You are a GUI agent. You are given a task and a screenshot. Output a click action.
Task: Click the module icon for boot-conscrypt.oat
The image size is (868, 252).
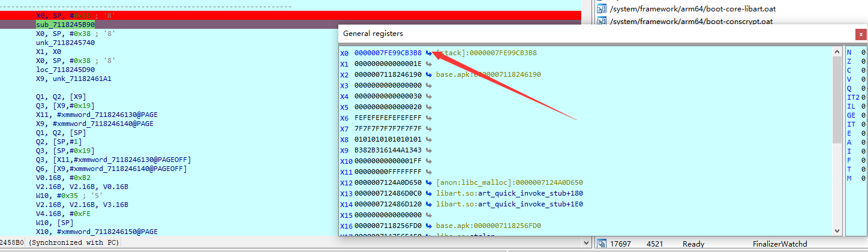coord(602,22)
